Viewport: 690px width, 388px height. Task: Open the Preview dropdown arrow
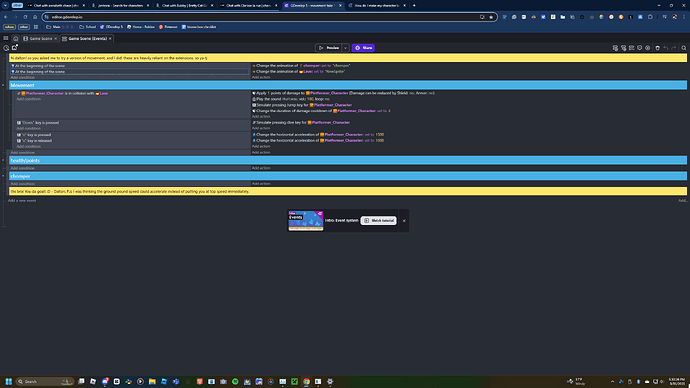(345, 48)
